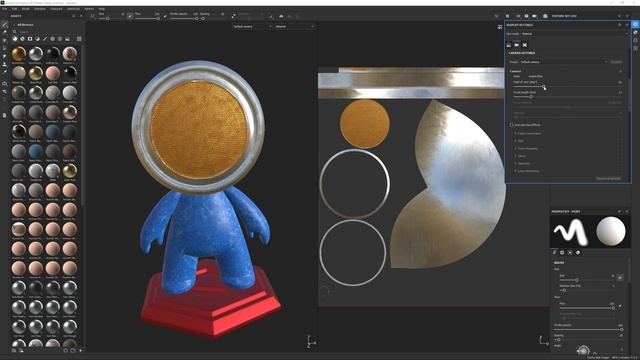The image size is (640, 360).
Task: Enable Activate Post Effects checkbox
Action: pyautogui.click(x=511, y=125)
